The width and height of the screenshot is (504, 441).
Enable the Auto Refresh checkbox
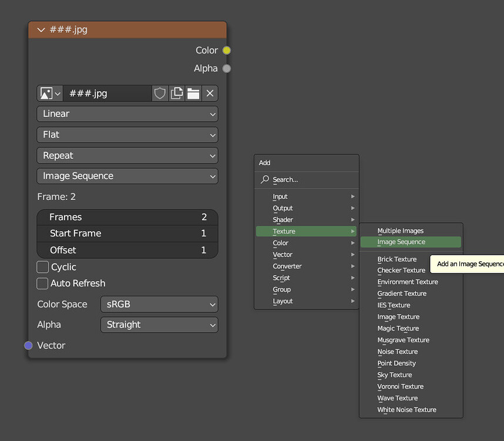pyautogui.click(x=42, y=283)
